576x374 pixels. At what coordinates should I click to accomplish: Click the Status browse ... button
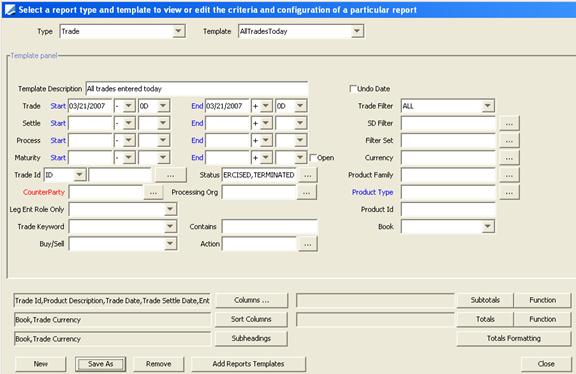[308, 175]
